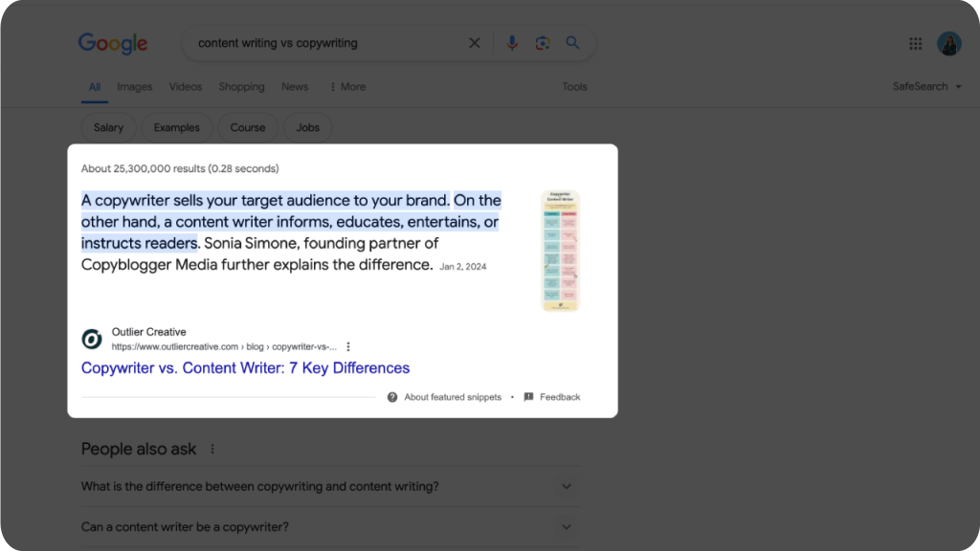Click the magnifying glass search icon
This screenshot has height=551, width=980.
[x=572, y=43]
